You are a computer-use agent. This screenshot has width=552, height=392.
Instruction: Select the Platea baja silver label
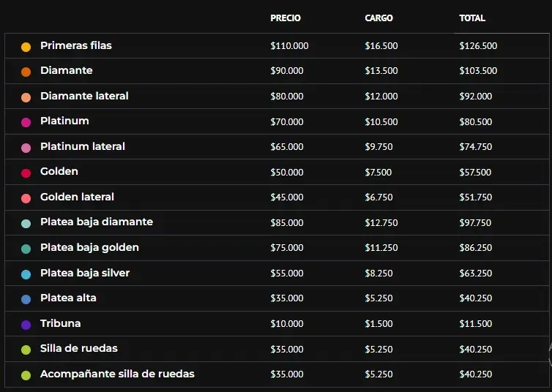pyautogui.click(x=85, y=273)
